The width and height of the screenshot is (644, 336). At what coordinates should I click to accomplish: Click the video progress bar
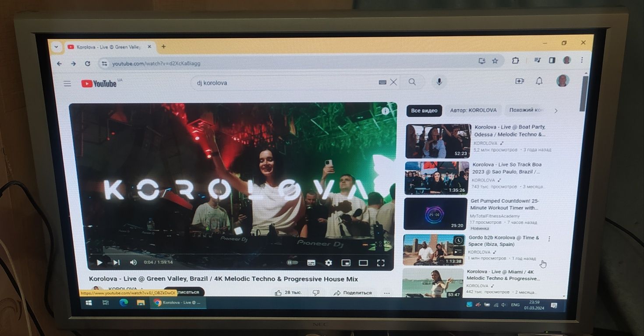(240, 254)
